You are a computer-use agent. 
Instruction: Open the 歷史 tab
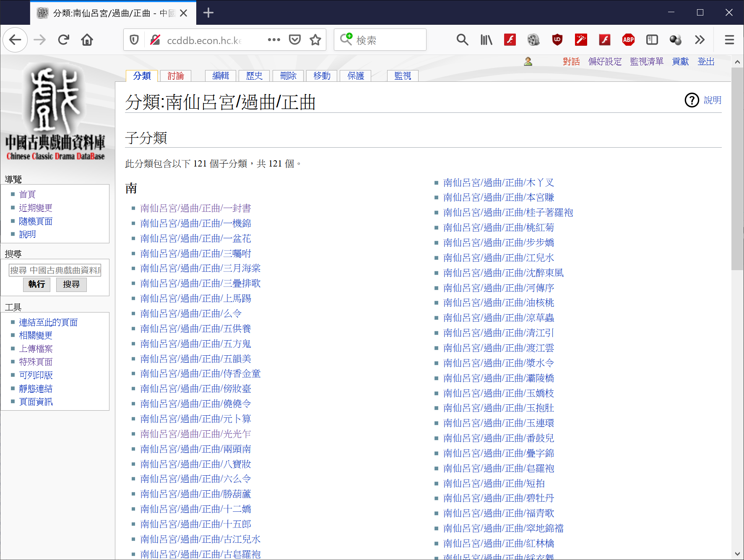tap(254, 76)
